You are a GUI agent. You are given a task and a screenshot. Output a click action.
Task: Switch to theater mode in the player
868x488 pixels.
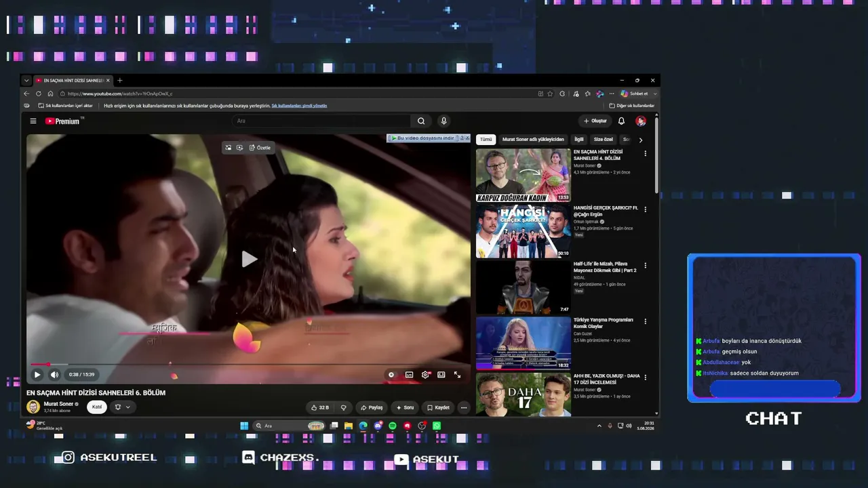pyautogui.click(x=441, y=375)
